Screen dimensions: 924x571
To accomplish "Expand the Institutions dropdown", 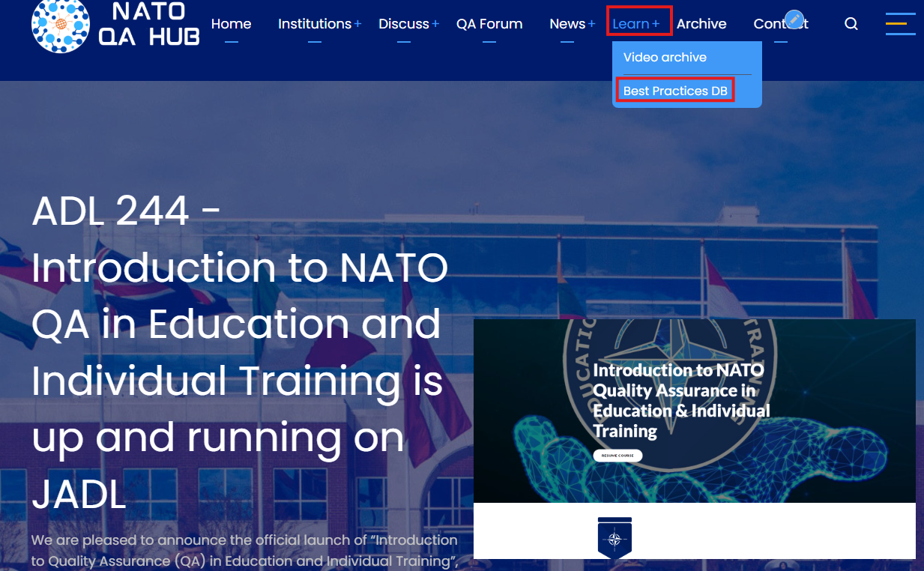I will click(315, 23).
